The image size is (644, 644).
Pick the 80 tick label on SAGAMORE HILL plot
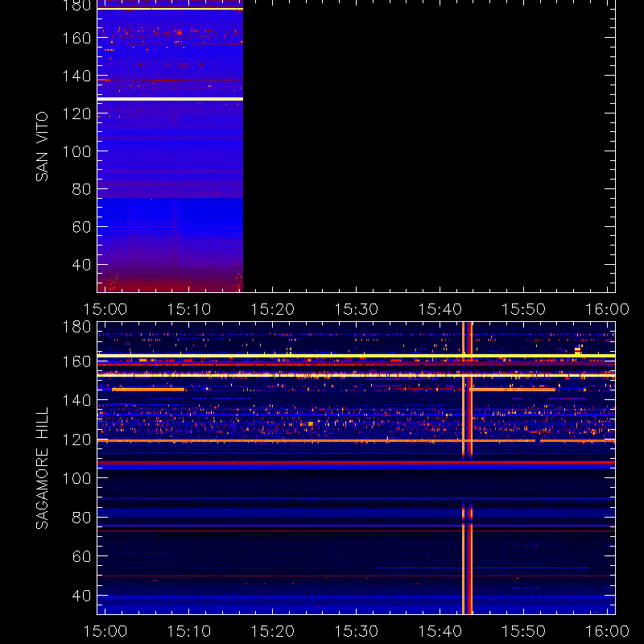(81, 518)
